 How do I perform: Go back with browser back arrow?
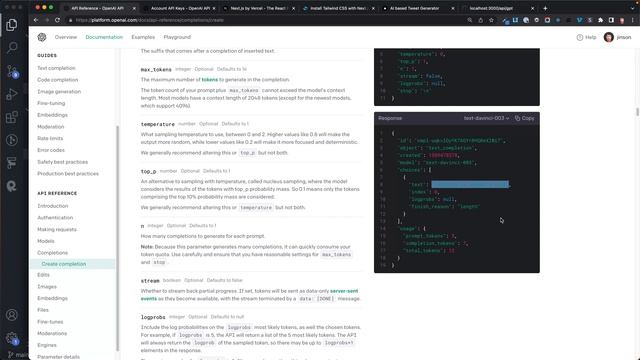[x=36, y=20]
